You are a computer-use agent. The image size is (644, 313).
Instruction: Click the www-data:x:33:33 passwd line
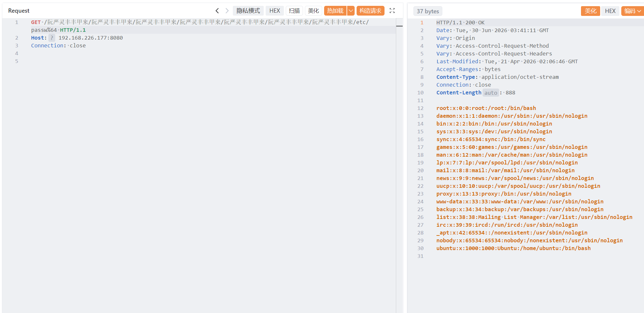[520, 202]
